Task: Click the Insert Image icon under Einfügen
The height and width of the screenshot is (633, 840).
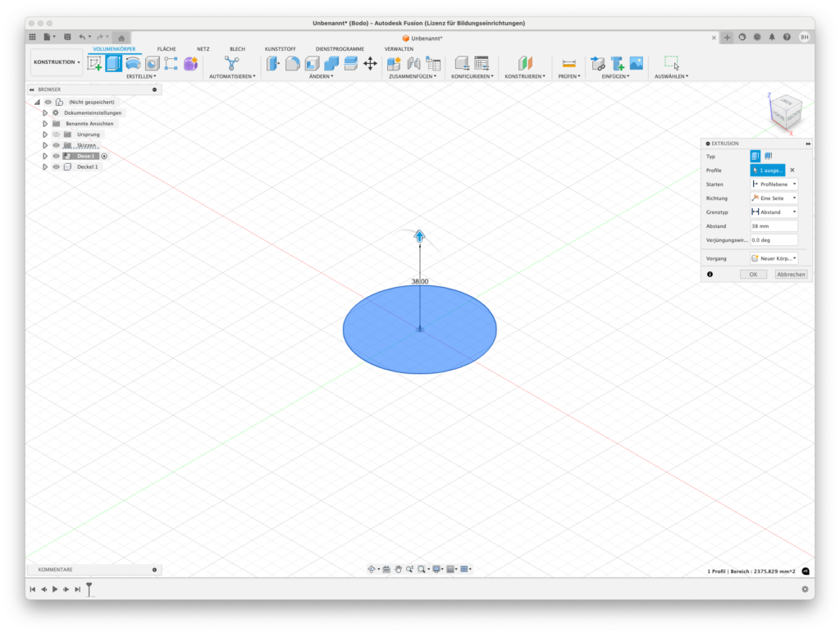Action: 636,63
